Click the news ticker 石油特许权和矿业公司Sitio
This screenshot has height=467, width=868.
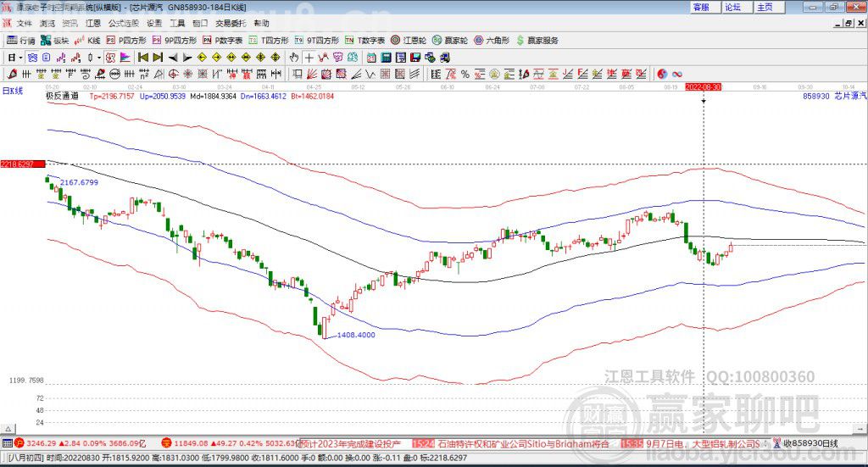tap(523, 444)
